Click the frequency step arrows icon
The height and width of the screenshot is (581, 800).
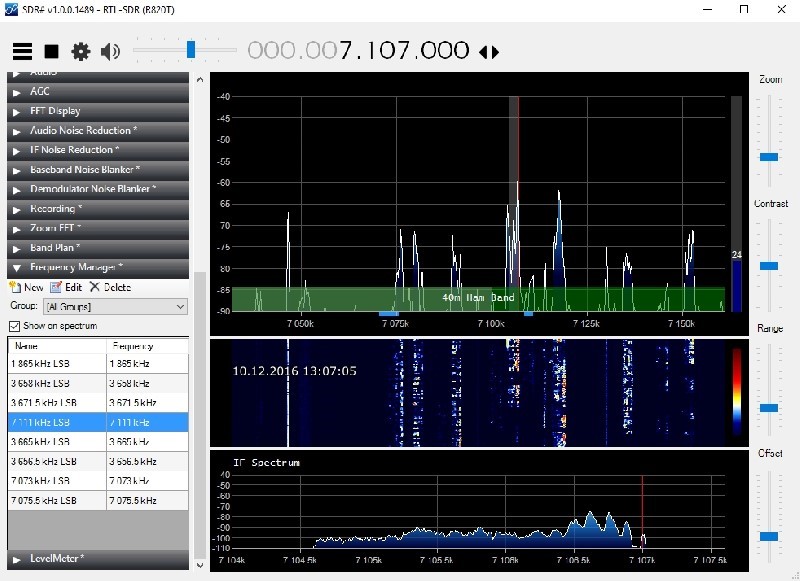click(489, 52)
